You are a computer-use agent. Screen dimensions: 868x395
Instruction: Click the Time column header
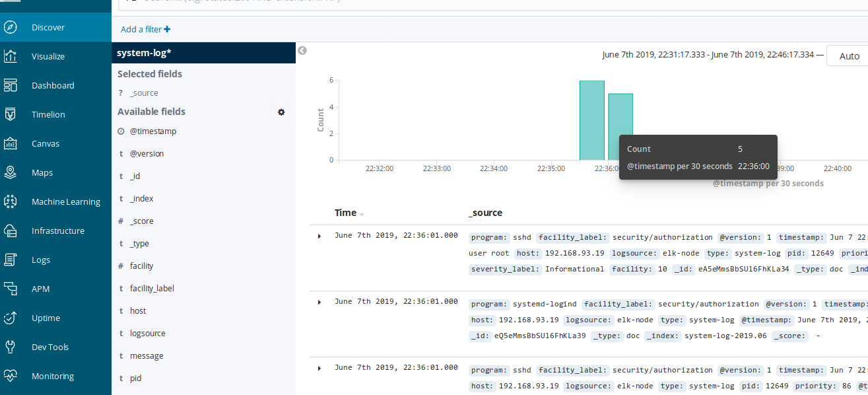(345, 213)
